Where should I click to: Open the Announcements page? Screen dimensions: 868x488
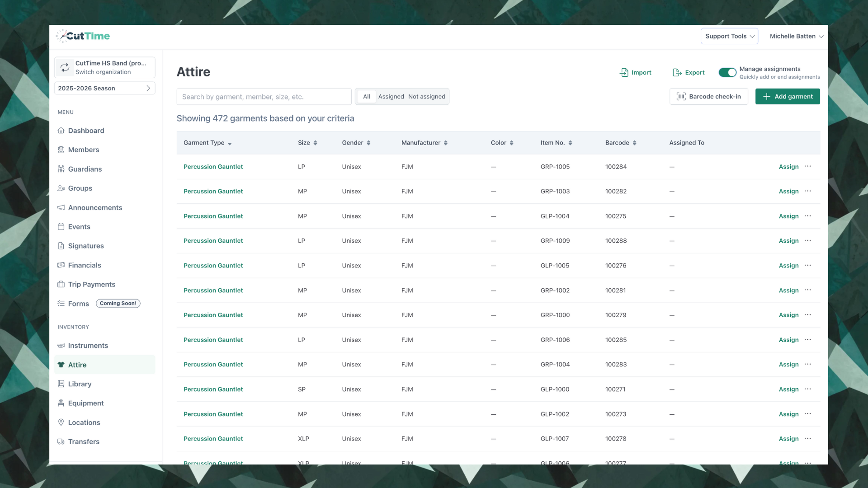pyautogui.click(x=95, y=207)
